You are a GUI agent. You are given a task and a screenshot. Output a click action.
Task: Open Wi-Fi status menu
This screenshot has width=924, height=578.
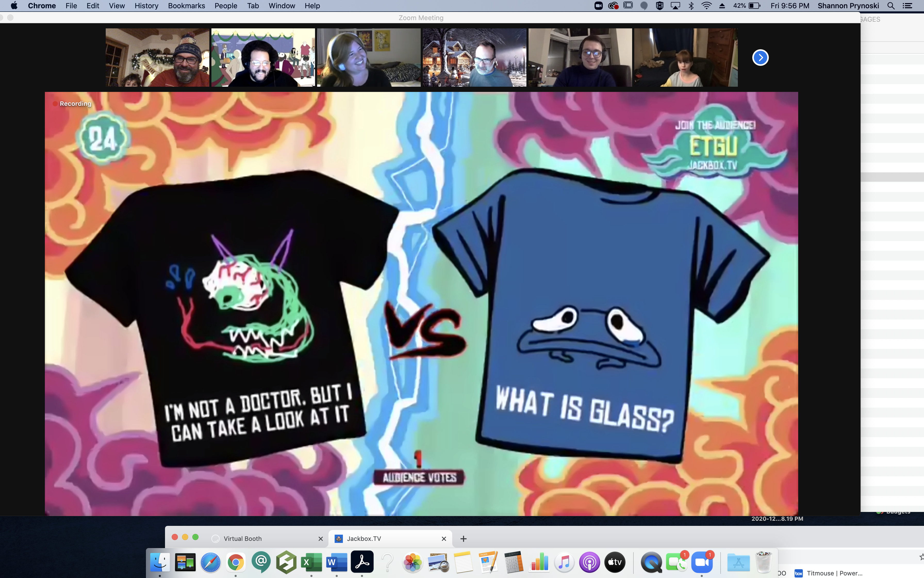pos(706,6)
